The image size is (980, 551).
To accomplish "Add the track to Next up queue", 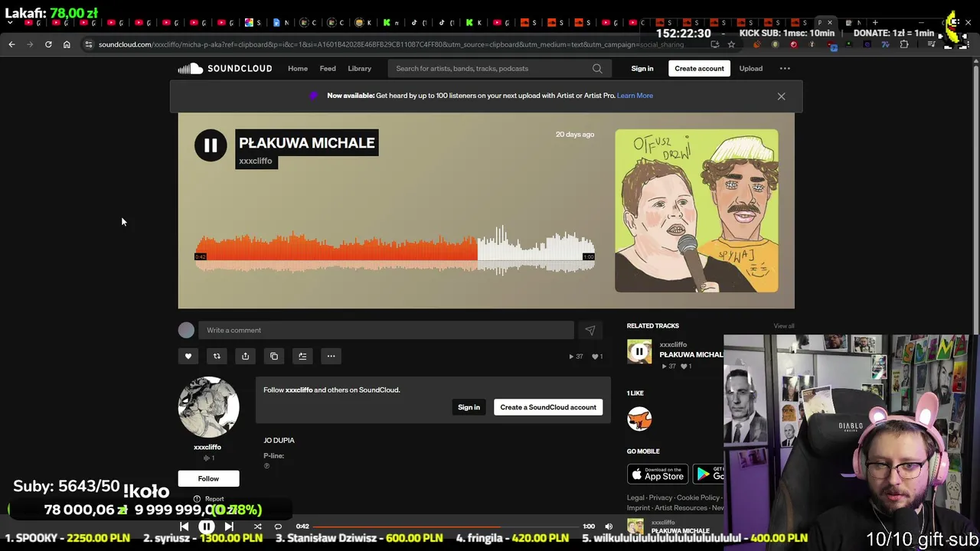I will [x=302, y=356].
